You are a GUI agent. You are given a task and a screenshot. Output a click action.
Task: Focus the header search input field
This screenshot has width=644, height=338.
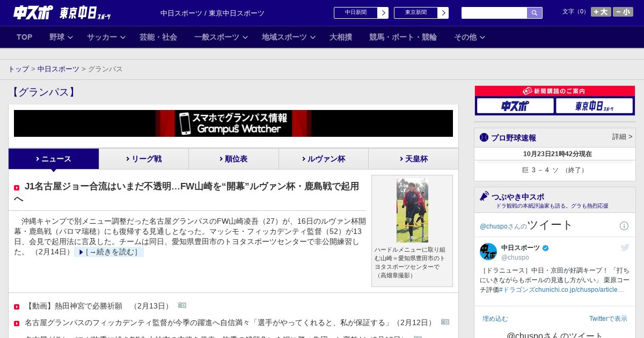tap(494, 13)
